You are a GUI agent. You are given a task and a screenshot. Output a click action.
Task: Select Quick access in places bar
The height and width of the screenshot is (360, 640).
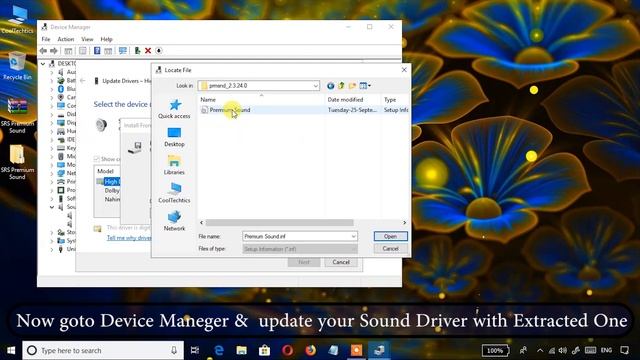tap(174, 109)
